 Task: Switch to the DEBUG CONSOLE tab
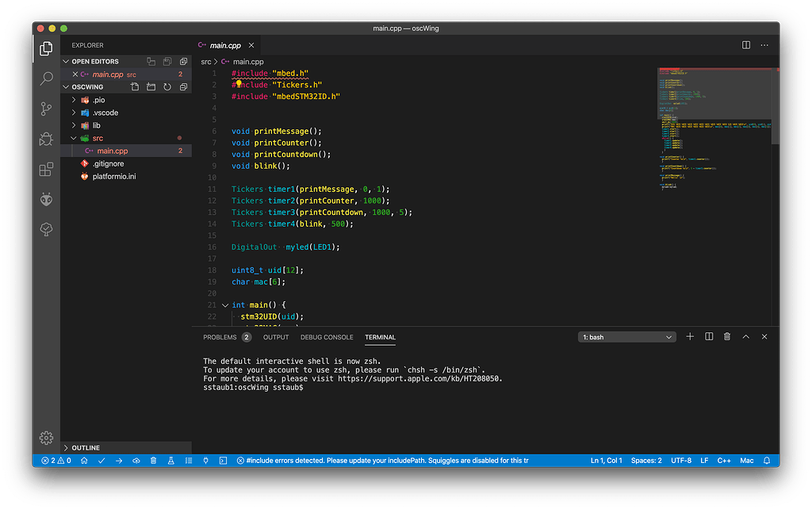pos(327,336)
